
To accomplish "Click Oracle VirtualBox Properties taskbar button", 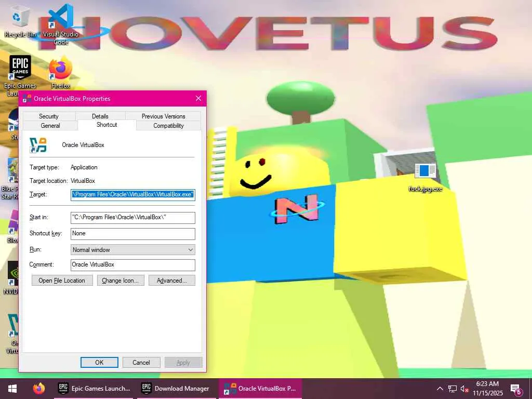I will 260,389.
